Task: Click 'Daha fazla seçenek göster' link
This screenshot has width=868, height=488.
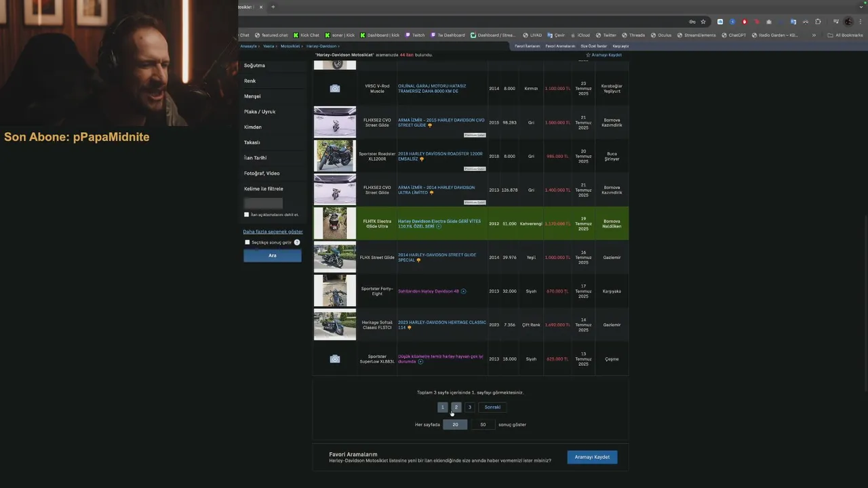Action: pos(273,232)
